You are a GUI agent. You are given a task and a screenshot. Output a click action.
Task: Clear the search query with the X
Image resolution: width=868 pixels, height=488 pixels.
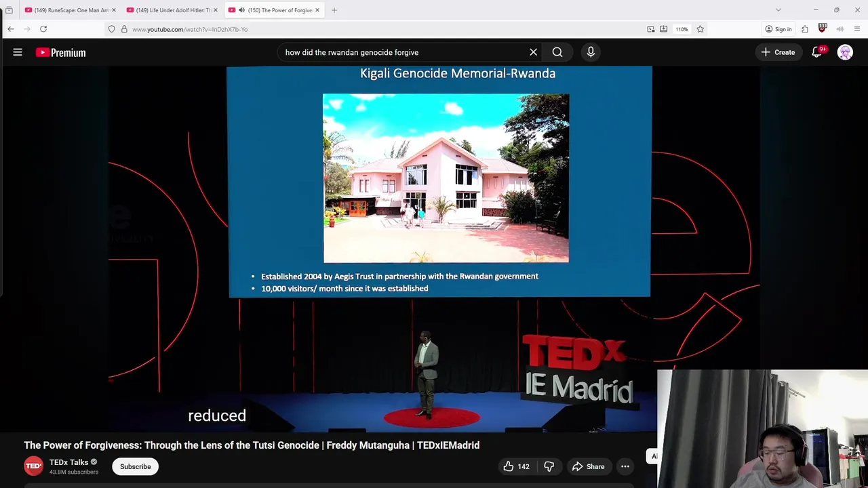533,52
